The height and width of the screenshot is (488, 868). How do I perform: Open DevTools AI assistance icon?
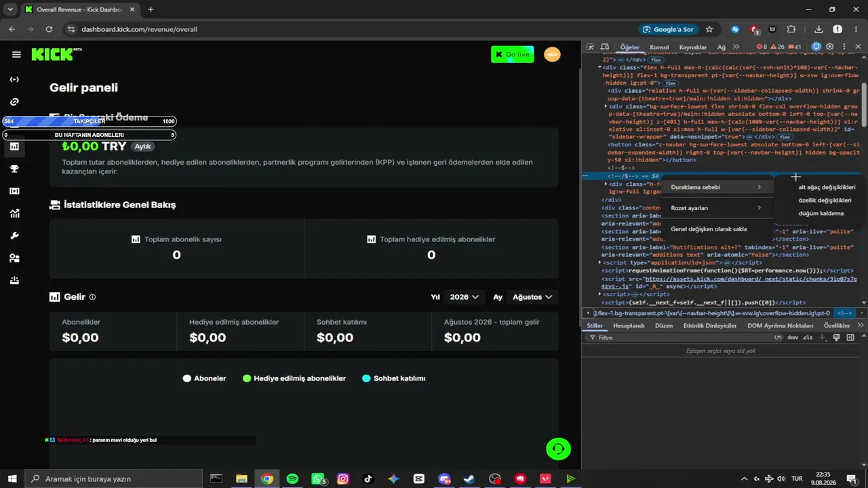816,47
